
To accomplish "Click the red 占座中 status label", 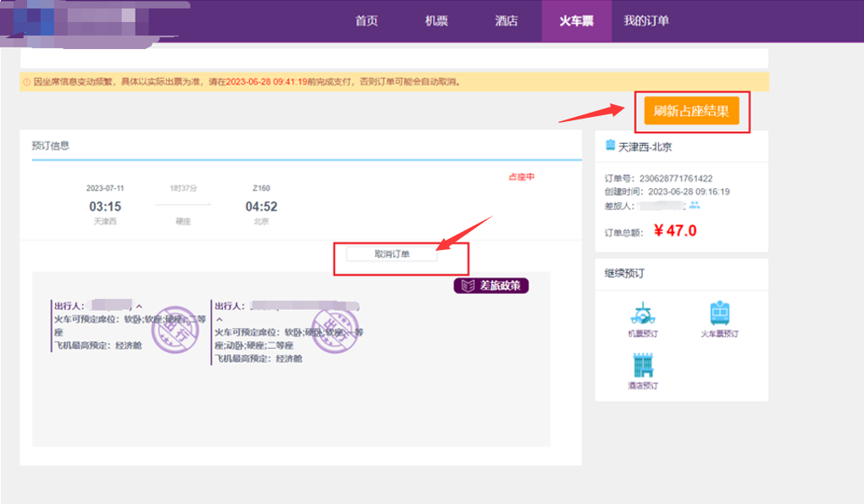I will (x=521, y=177).
